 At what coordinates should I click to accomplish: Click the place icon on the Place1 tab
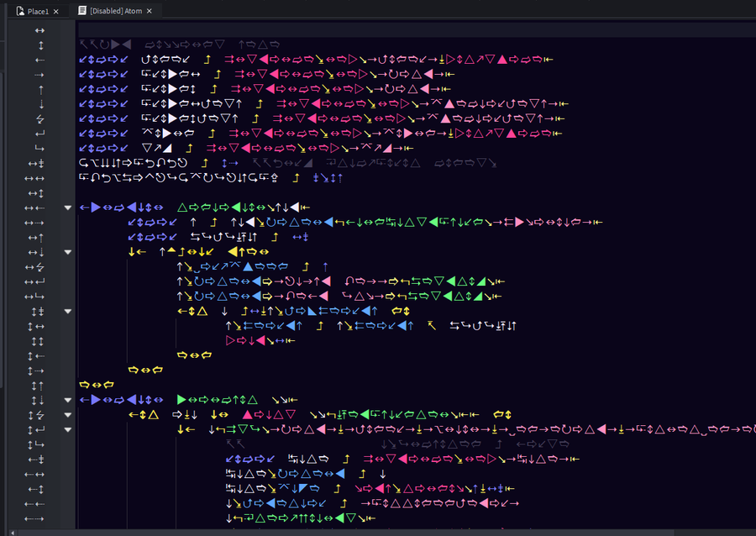coord(20,11)
